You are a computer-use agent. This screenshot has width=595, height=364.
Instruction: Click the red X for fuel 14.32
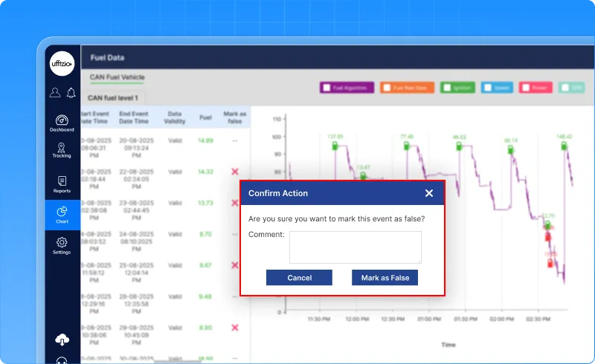[x=235, y=172]
